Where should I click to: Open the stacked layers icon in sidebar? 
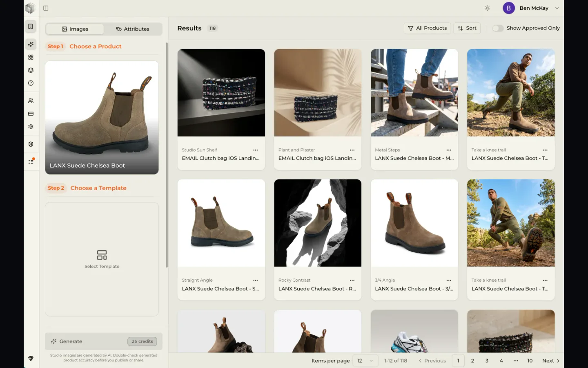31,70
